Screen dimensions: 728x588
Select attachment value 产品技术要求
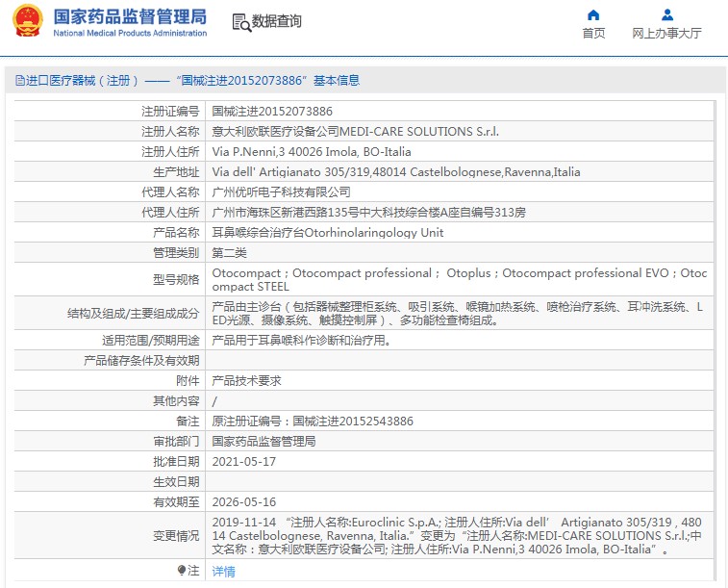246,381
